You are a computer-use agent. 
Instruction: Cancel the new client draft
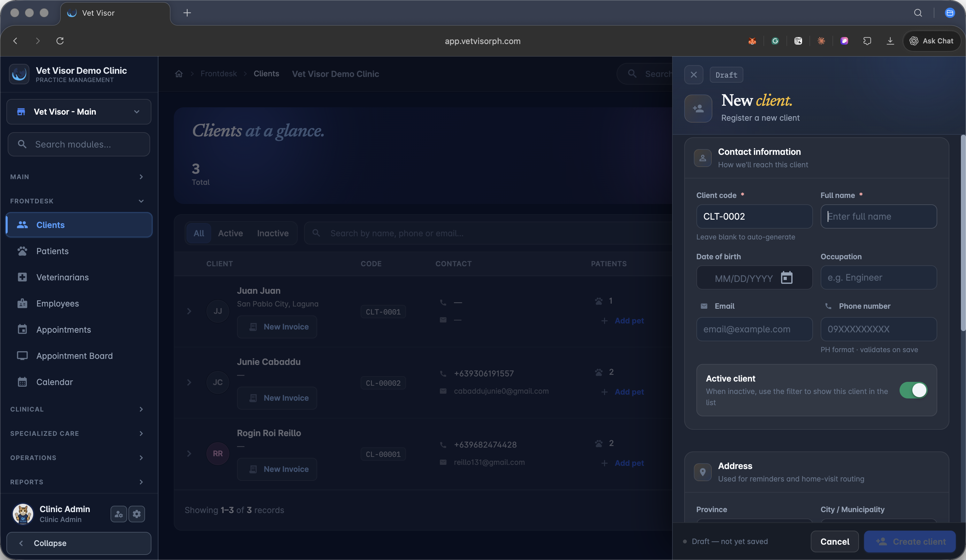coord(834,541)
